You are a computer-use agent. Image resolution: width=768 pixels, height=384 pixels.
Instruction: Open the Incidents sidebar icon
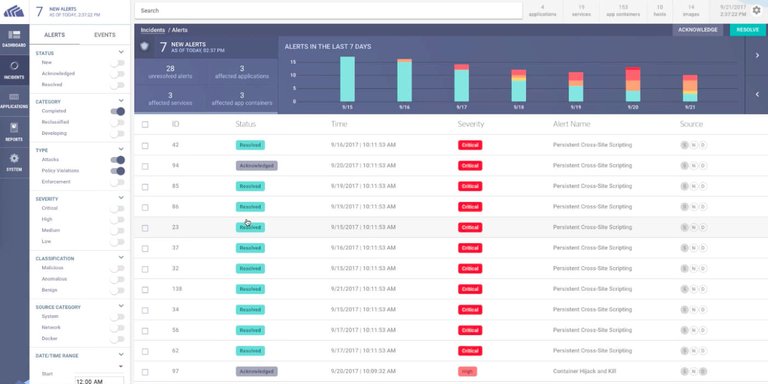click(14, 70)
